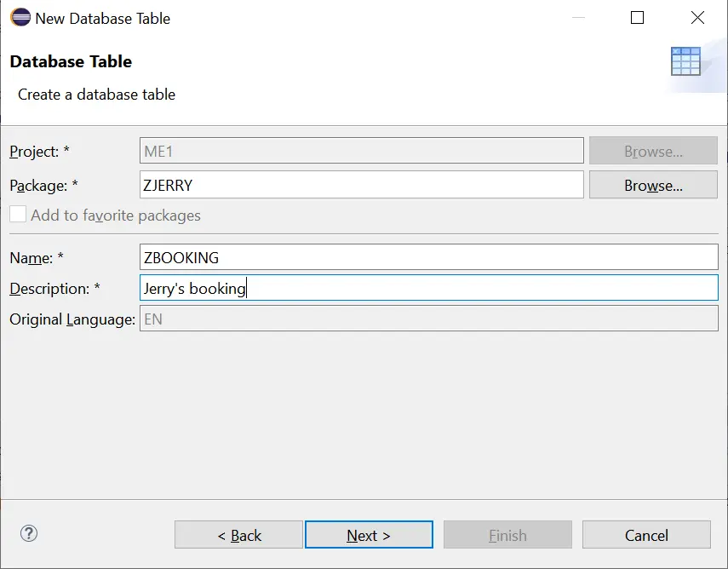728x569 pixels.
Task: Click the Description field with Jerry's booking
Action: click(x=429, y=288)
